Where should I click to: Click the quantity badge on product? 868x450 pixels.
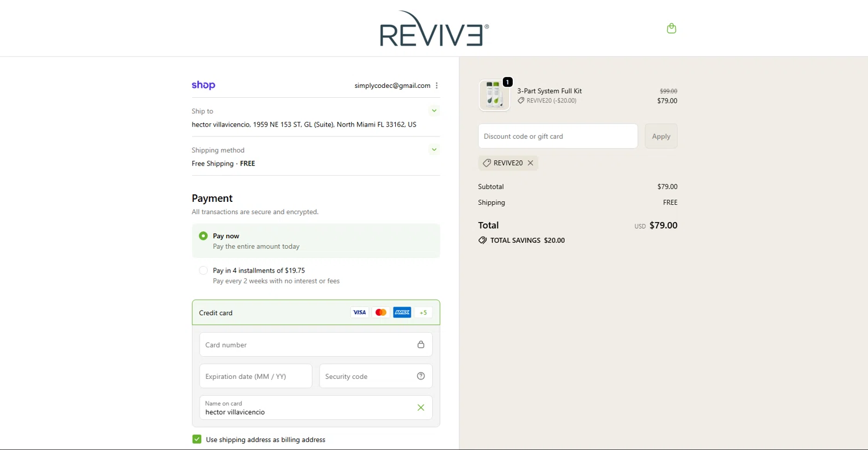click(507, 82)
